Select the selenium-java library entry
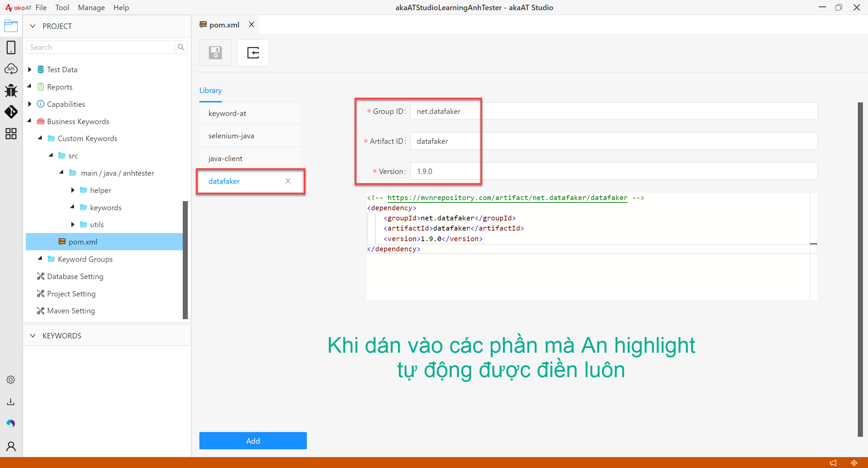The width and height of the screenshot is (868, 468). tap(250, 136)
